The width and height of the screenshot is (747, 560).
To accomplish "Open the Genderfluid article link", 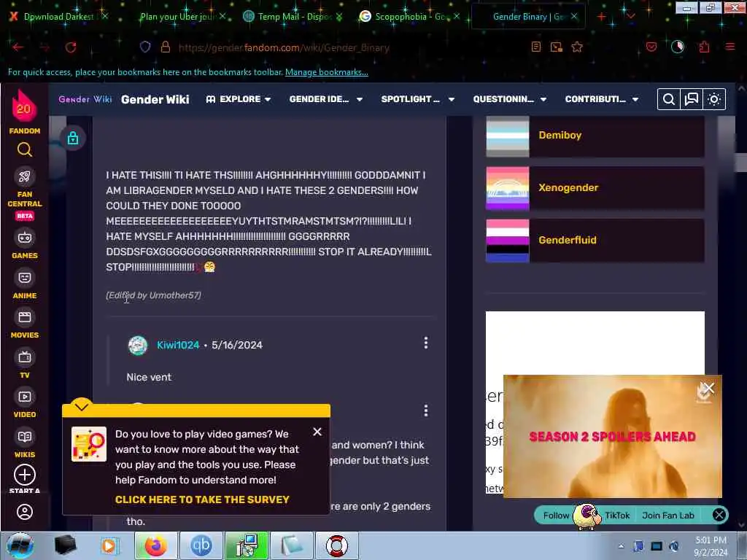I will (568, 240).
